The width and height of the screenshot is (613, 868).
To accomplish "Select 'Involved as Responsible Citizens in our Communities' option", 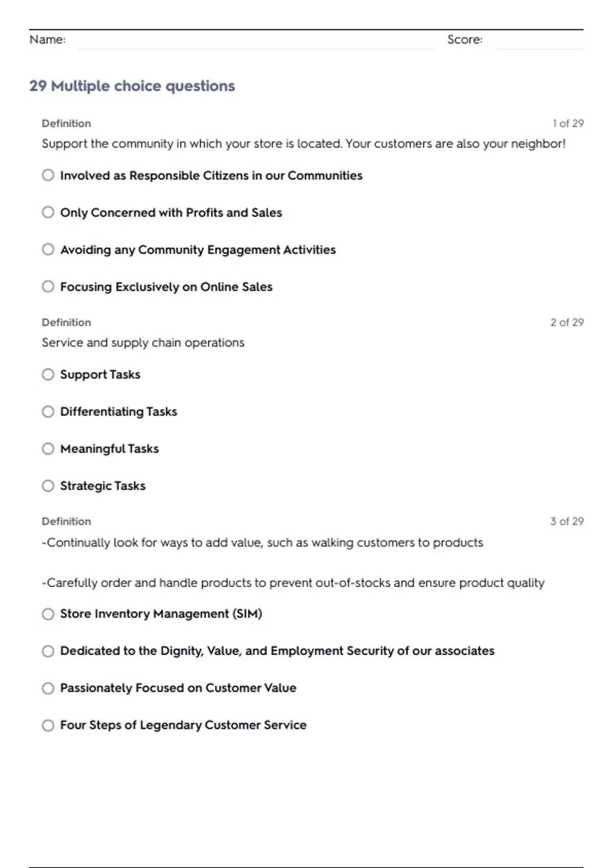I will click(48, 175).
